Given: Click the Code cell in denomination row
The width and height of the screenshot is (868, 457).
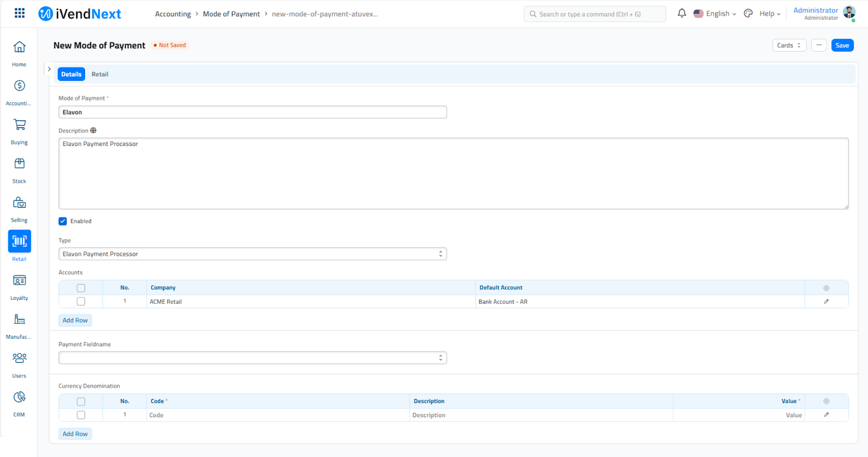Looking at the screenshot, I should click(278, 415).
